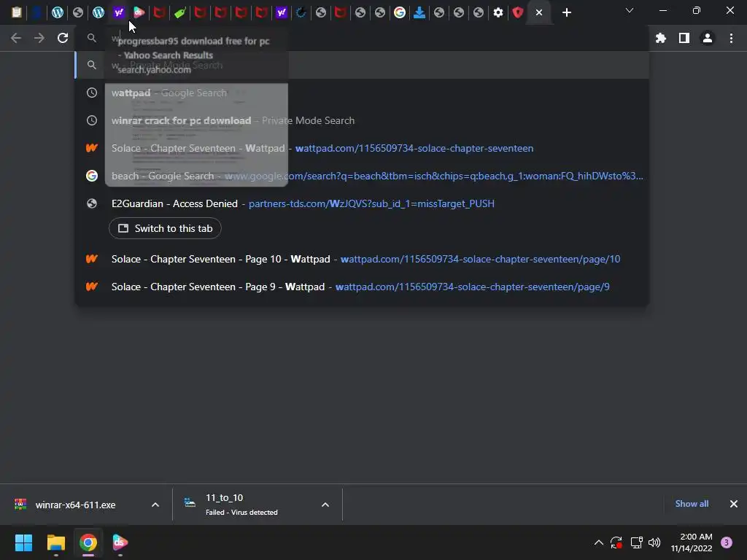The width and height of the screenshot is (747, 560).
Task: Click the magnifier icon in address bar
Action: click(92, 38)
